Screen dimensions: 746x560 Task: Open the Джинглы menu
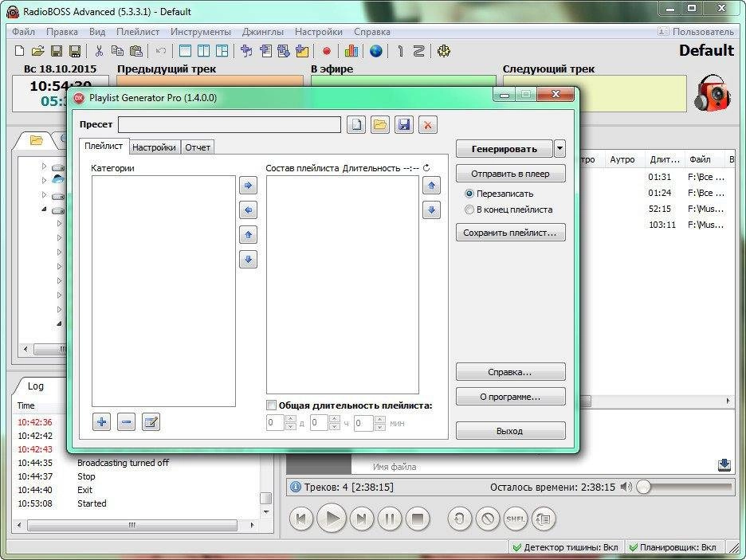click(x=263, y=32)
